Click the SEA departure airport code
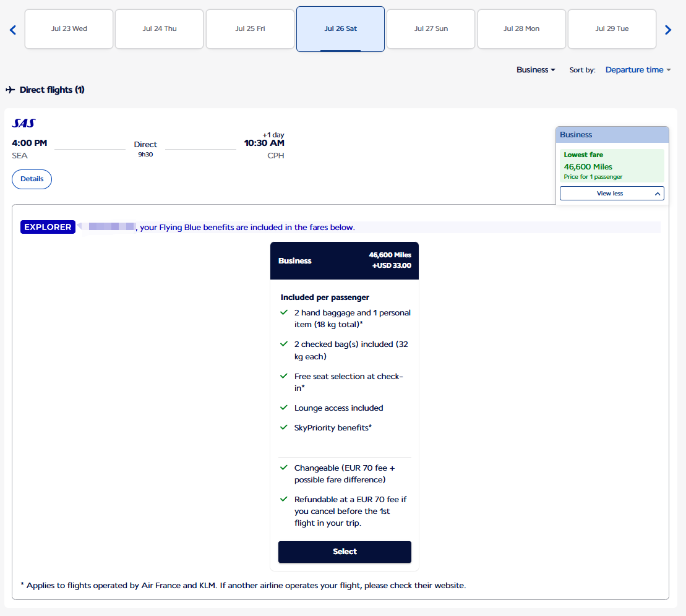 [x=20, y=156]
